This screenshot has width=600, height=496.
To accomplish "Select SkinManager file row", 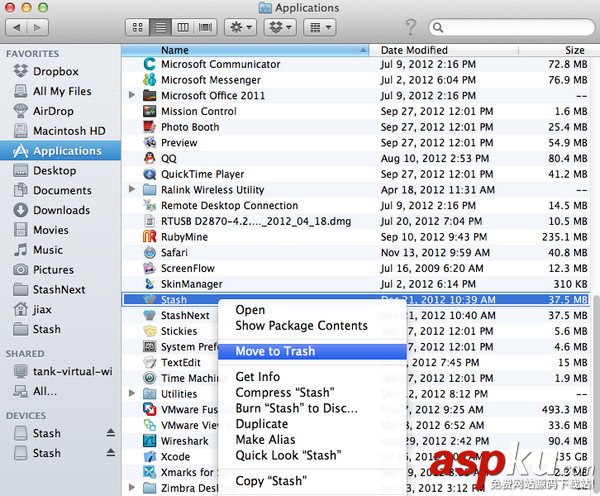I will [x=355, y=284].
